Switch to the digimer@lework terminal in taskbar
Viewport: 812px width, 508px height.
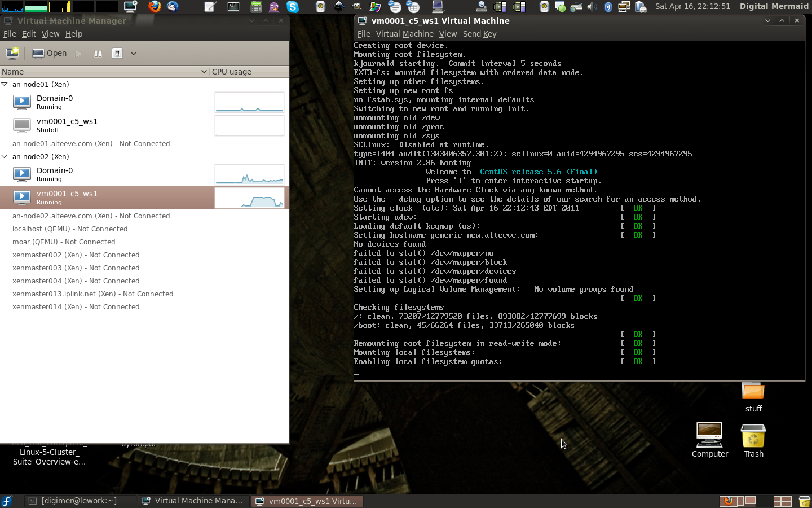(79, 501)
